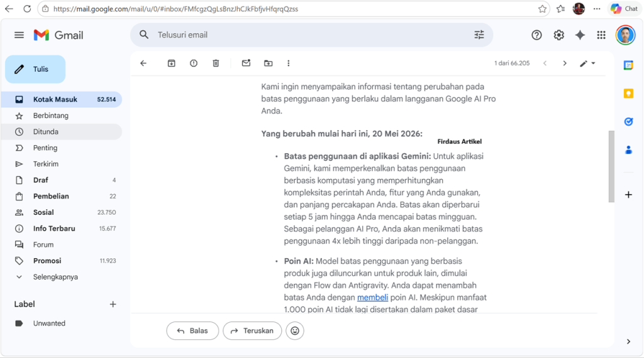Open Google Calendar side panel icon

coord(628,65)
